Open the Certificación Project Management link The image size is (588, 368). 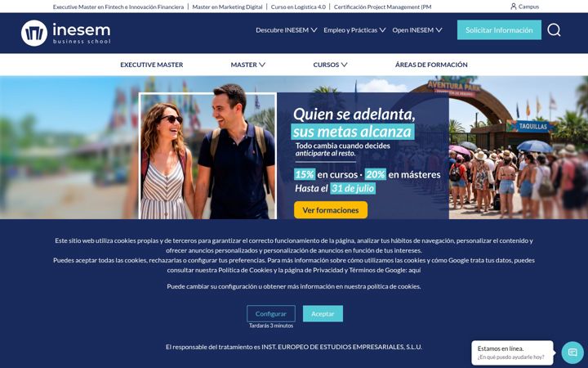(x=382, y=7)
